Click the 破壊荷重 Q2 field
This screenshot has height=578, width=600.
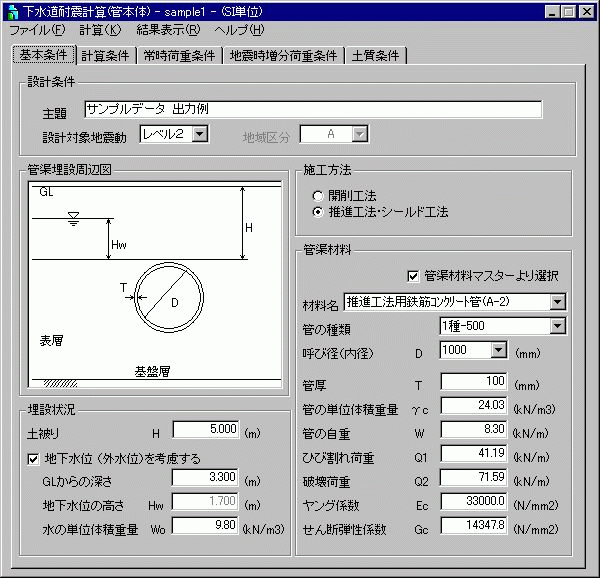474,477
